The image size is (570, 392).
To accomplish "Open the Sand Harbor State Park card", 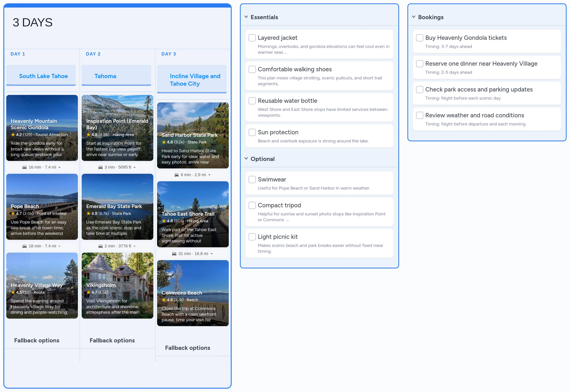I will tap(192, 135).
